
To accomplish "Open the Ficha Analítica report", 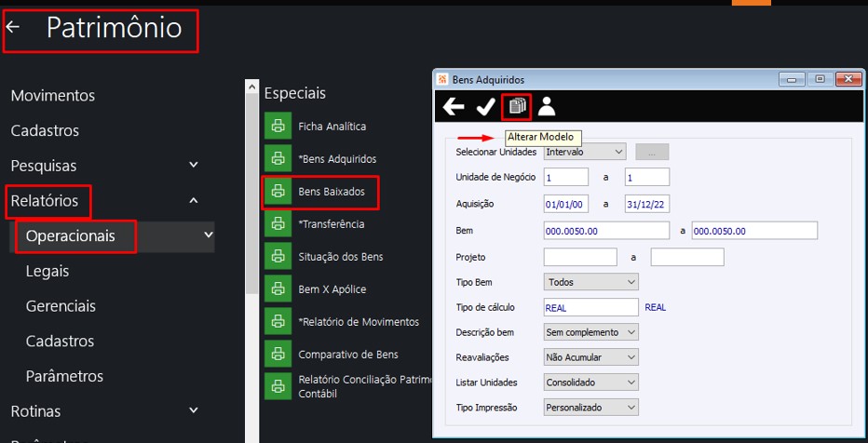I will click(332, 126).
